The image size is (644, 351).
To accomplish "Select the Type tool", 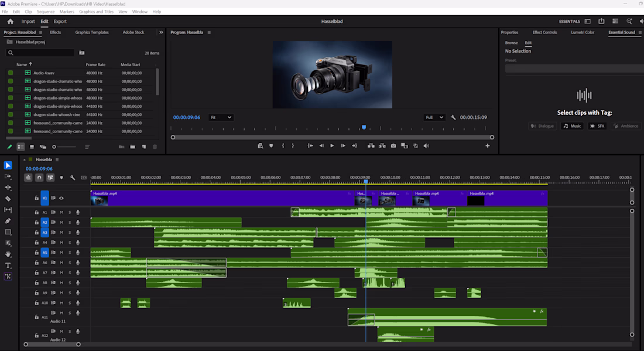I will (8, 265).
